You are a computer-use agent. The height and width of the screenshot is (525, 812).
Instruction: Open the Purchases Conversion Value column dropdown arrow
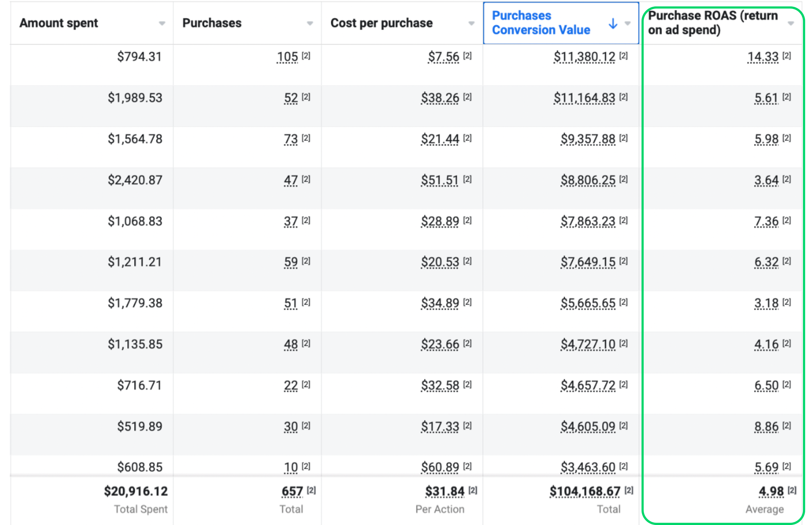628,23
